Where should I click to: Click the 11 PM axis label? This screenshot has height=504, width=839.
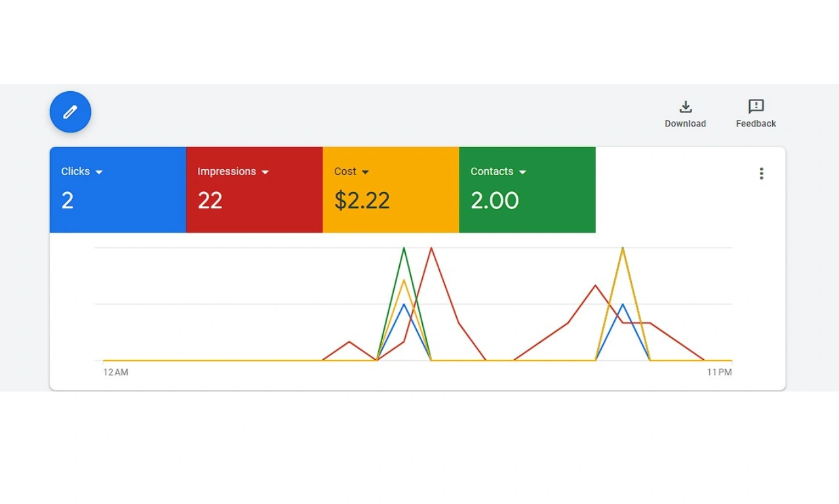click(x=719, y=372)
